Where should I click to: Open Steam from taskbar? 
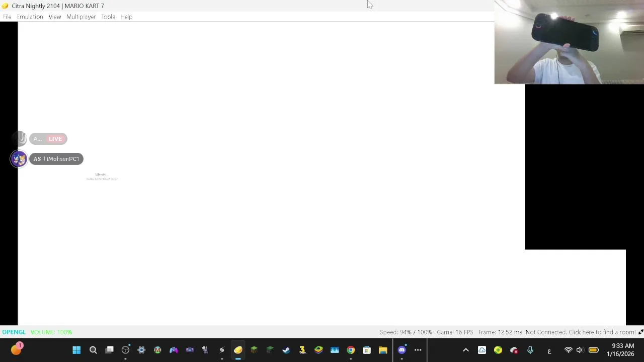coord(286,350)
